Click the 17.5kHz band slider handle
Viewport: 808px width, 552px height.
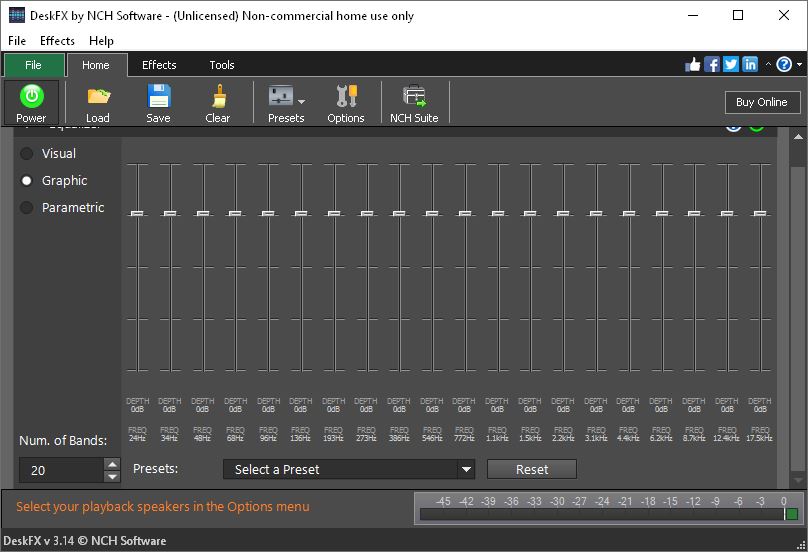pyautogui.click(x=760, y=213)
